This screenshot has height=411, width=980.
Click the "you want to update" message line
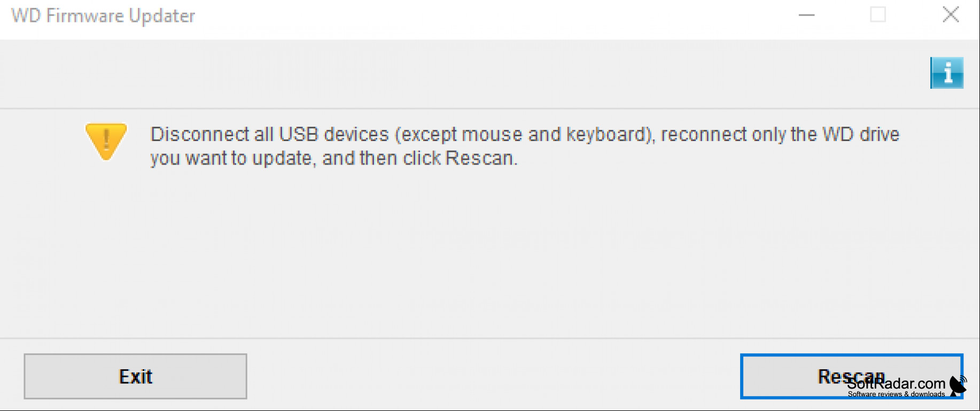(x=333, y=159)
